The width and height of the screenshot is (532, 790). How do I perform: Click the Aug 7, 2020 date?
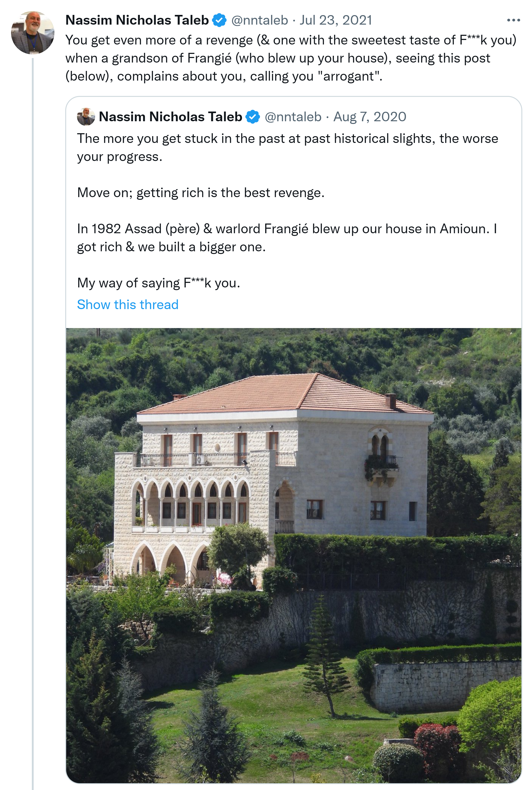[370, 117]
